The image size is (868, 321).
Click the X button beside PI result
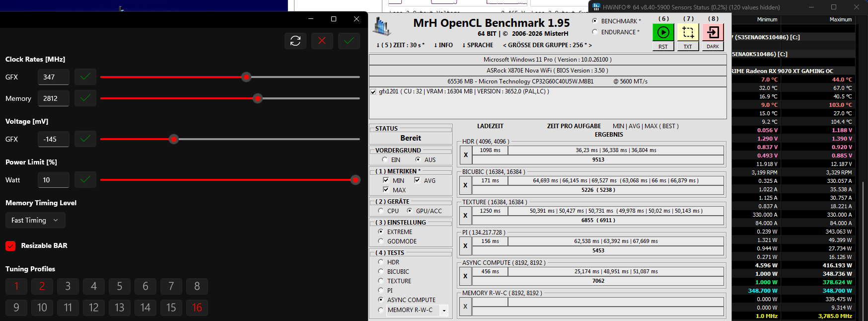click(465, 246)
